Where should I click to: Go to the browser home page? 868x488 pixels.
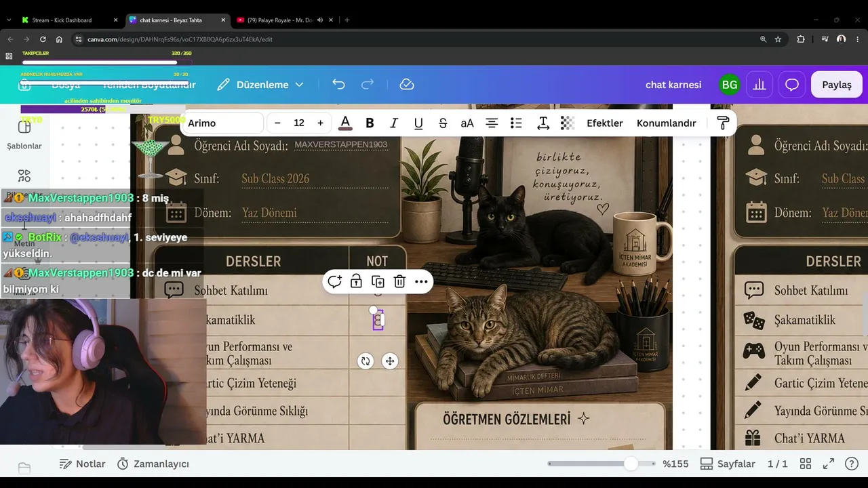point(59,39)
